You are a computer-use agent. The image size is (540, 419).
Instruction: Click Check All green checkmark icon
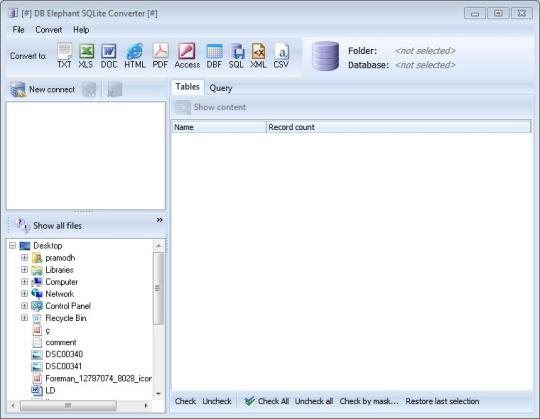tap(249, 401)
